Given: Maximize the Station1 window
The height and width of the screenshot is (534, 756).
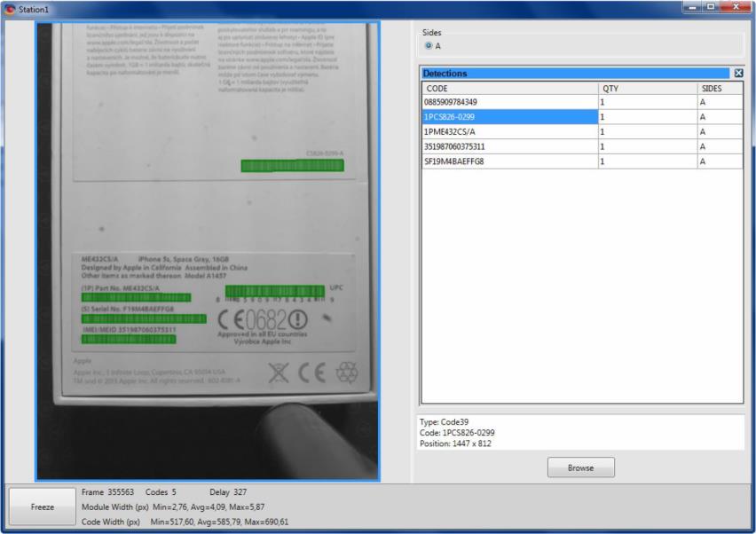Looking at the screenshot, I should [711, 7].
